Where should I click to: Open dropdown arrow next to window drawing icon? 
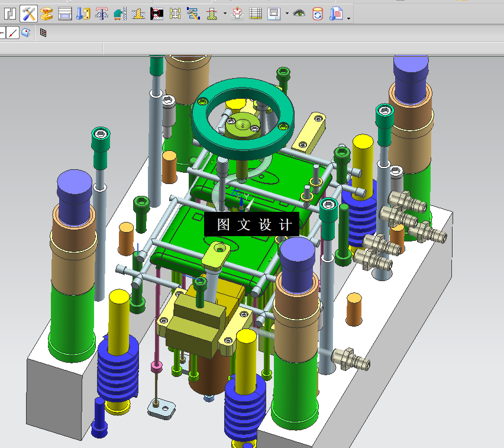coord(287,14)
